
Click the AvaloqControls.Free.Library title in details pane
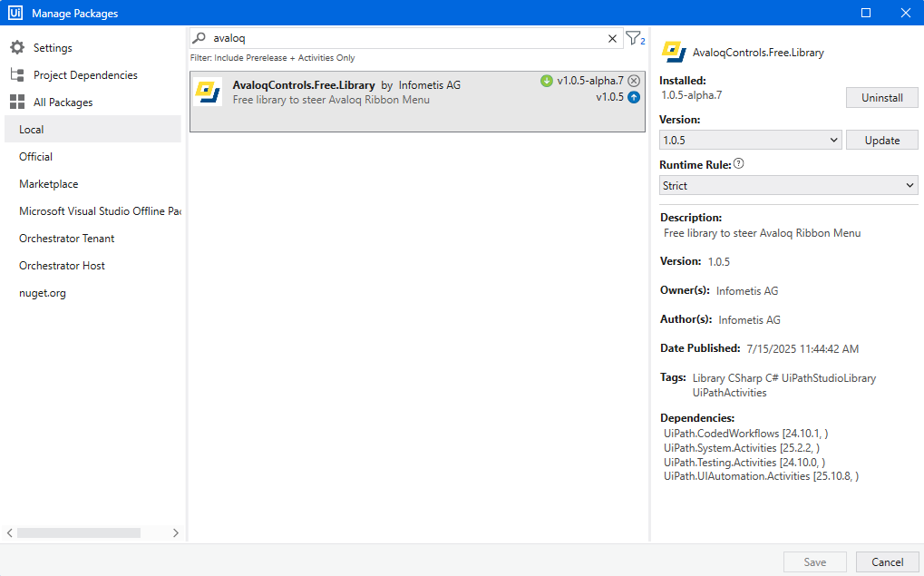click(758, 53)
